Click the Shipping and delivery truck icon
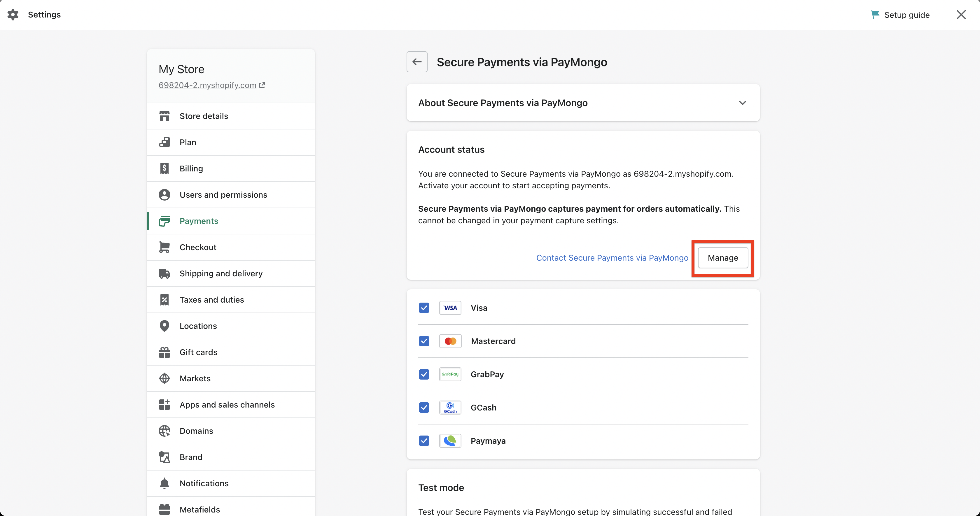The width and height of the screenshot is (980, 516). [164, 273]
